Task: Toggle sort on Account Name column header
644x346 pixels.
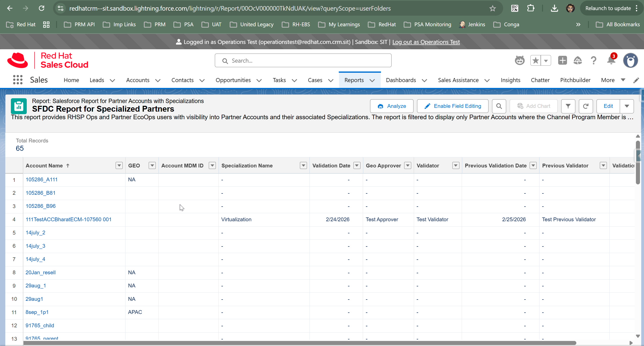Action: tap(44, 166)
